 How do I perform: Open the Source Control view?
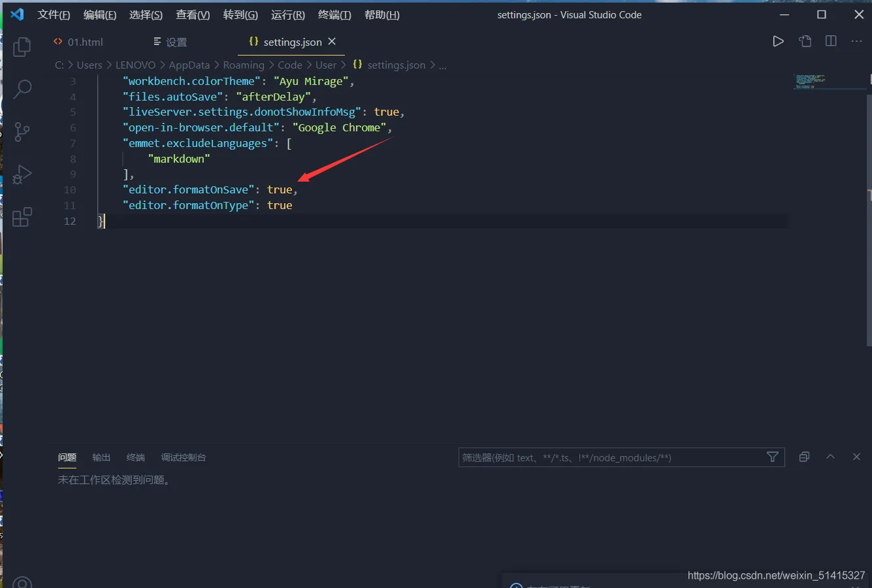(x=22, y=132)
